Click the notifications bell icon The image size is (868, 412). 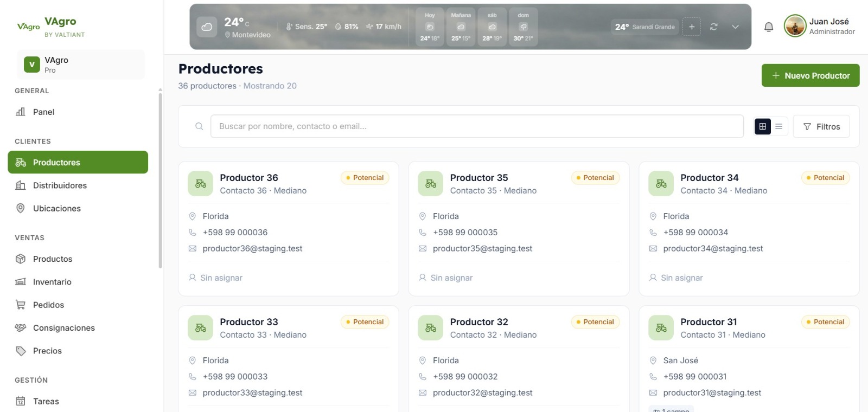pos(768,27)
